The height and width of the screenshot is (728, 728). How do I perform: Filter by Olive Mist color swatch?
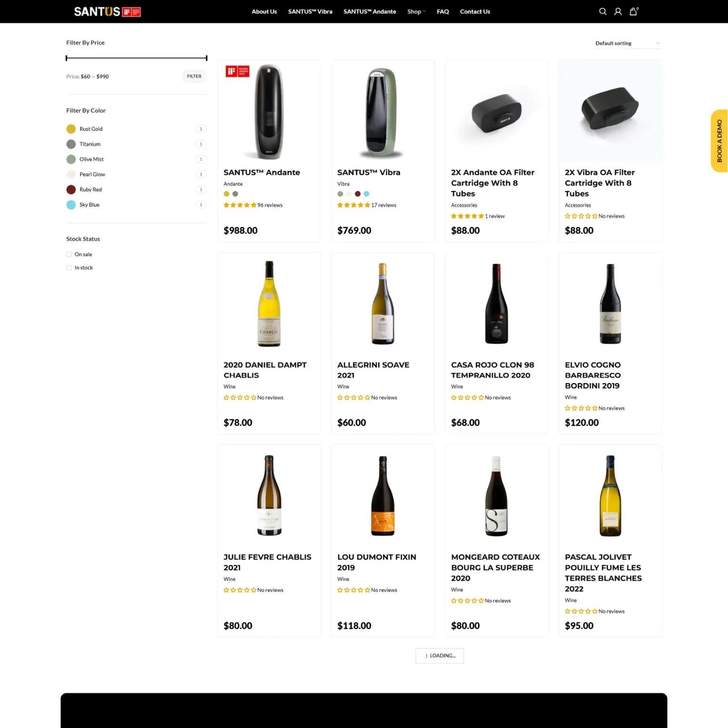(71, 160)
